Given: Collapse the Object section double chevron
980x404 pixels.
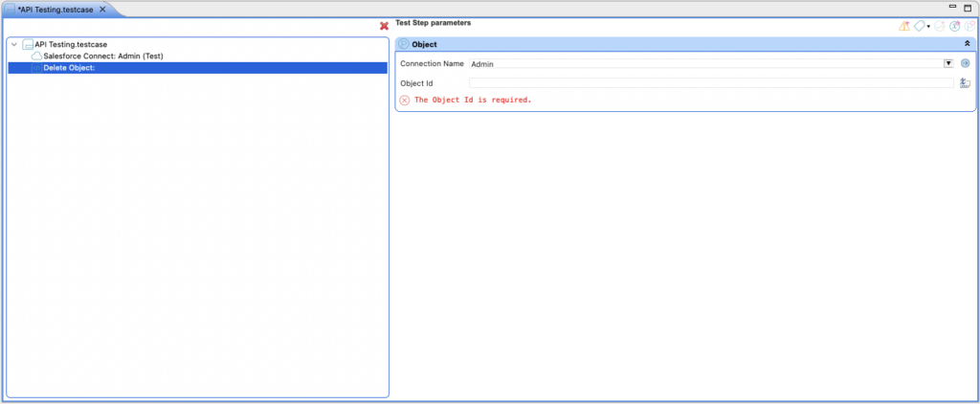Looking at the screenshot, I should point(967,44).
